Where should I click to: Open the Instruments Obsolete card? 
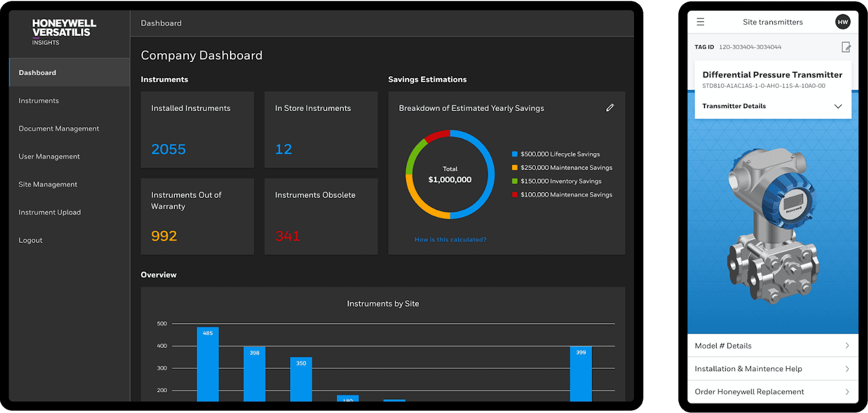point(321,216)
